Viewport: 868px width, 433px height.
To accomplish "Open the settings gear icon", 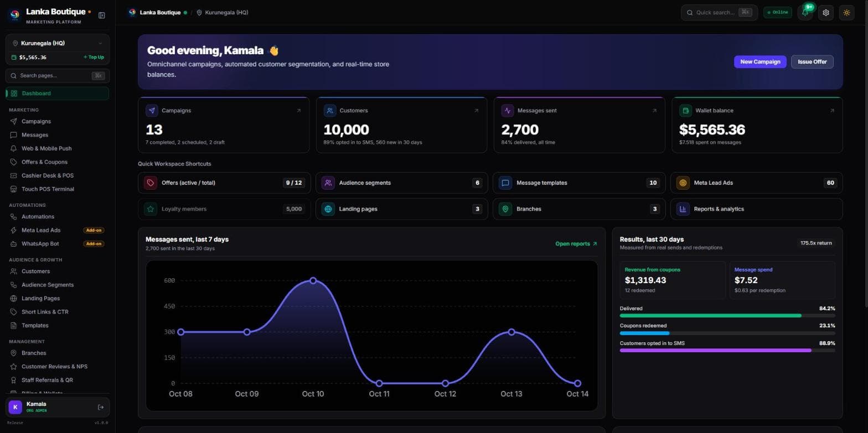I will pyautogui.click(x=826, y=12).
